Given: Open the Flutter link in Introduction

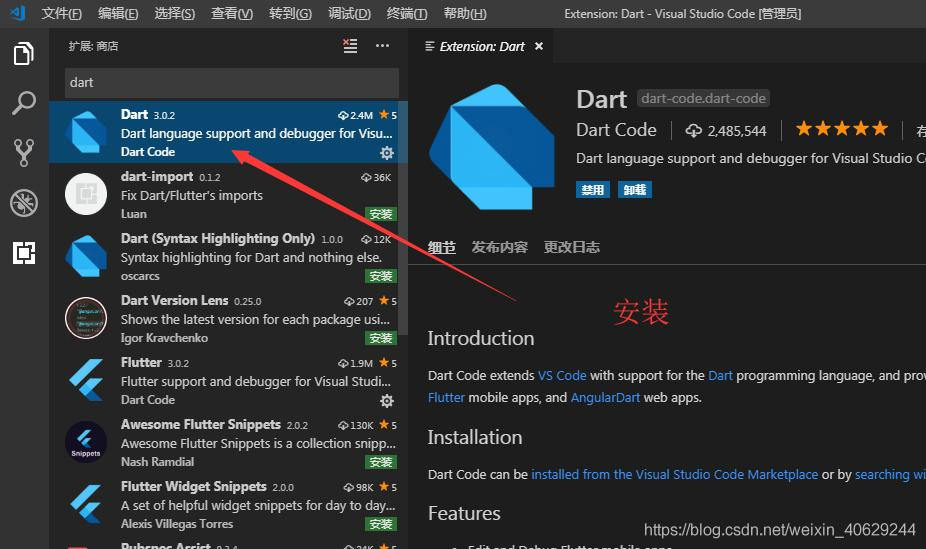Looking at the screenshot, I should click(x=446, y=397).
